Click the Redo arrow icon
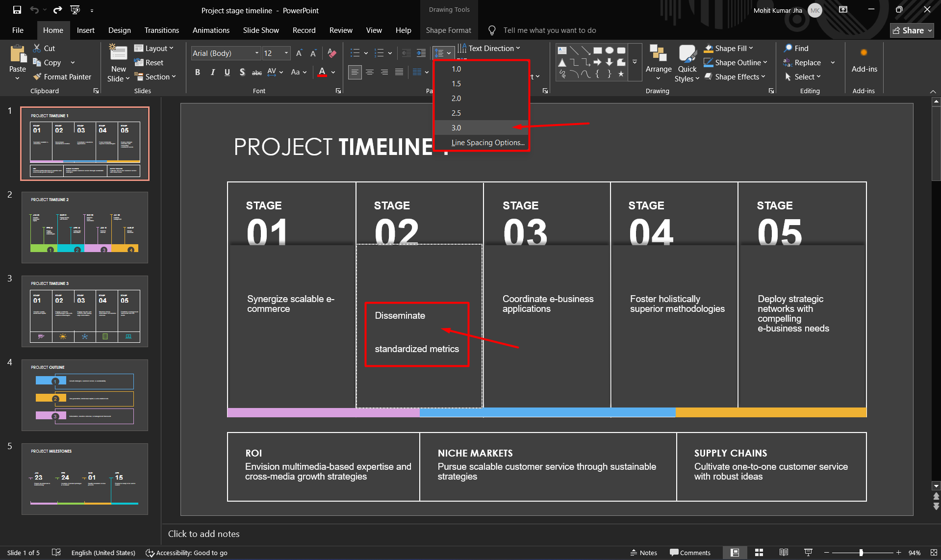The width and height of the screenshot is (941, 560). [x=57, y=10]
